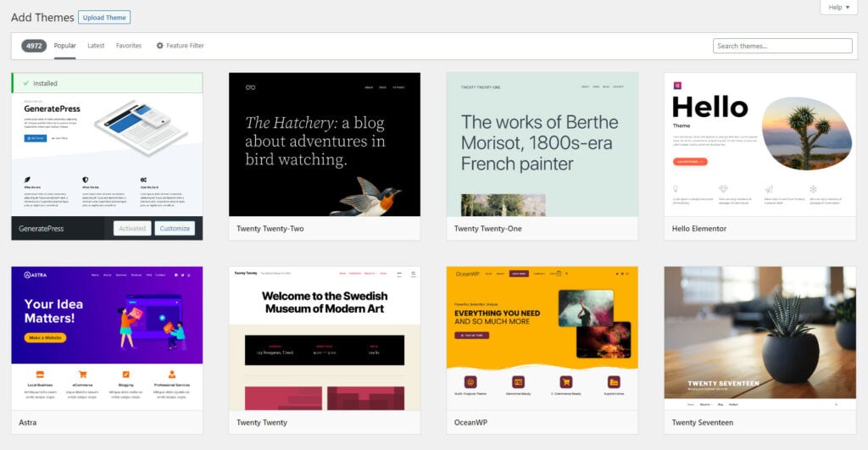Click the Add Themes page heading

(x=42, y=18)
